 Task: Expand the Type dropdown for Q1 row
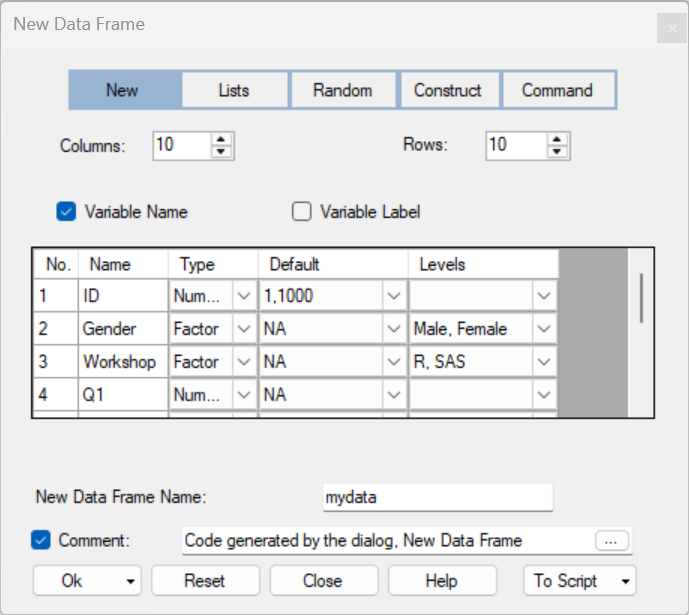pyautogui.click(x=244, y=395)
